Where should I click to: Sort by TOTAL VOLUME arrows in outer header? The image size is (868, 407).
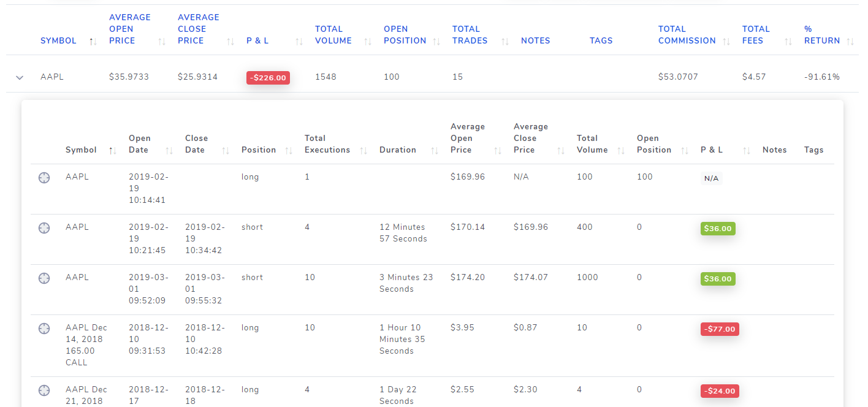coord(368,41)
